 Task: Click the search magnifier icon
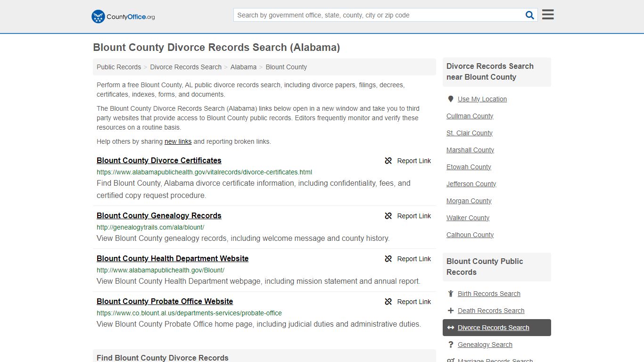tap(530, 15)
